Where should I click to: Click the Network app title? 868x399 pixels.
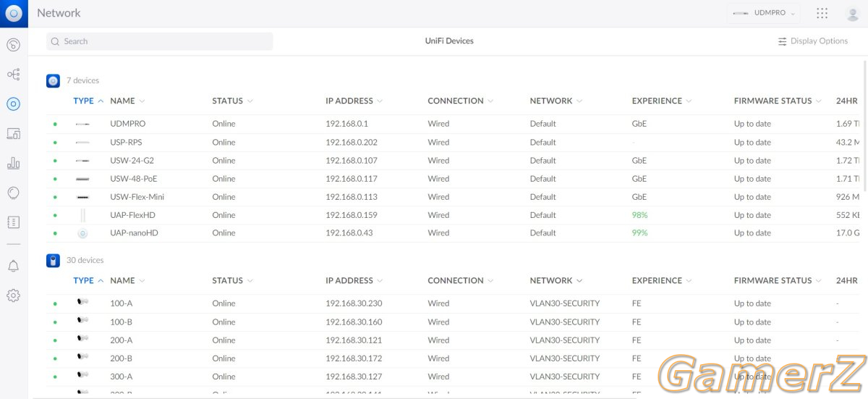coord(59,13)
